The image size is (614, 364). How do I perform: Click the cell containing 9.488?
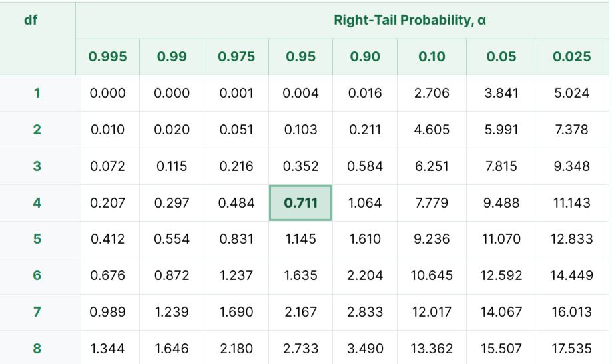(x=501, y=203)
